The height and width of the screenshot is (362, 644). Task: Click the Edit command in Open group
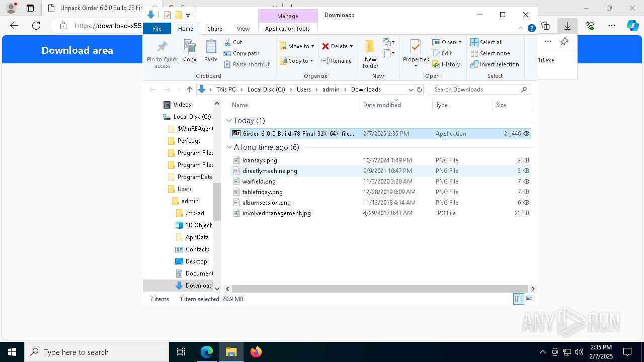click(x=442, y=53)
